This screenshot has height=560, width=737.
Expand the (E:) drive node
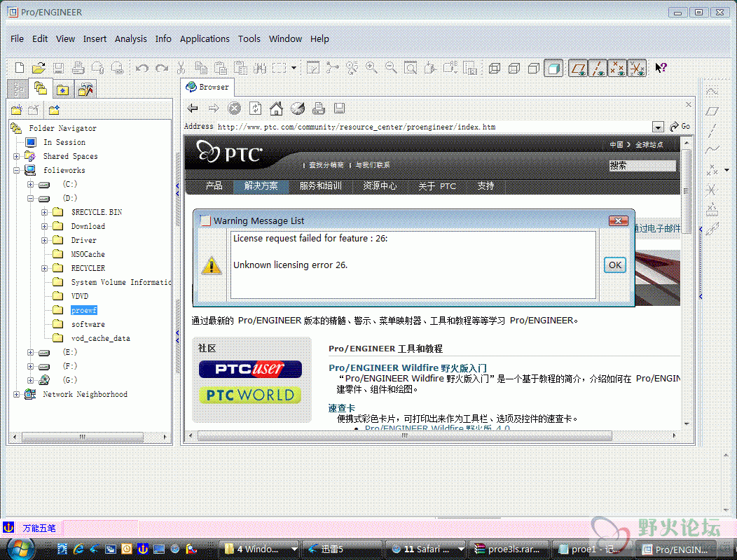[x=31, y=352]
